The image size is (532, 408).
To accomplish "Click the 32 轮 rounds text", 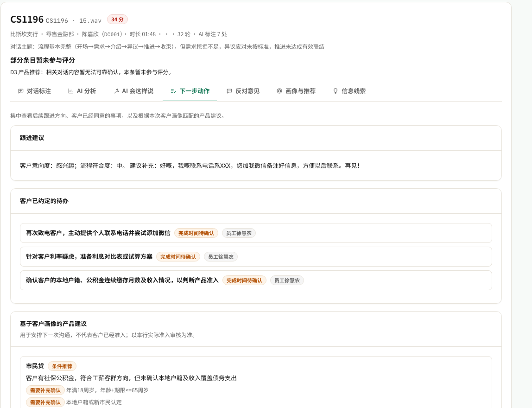I will click(x=184, y=34).
